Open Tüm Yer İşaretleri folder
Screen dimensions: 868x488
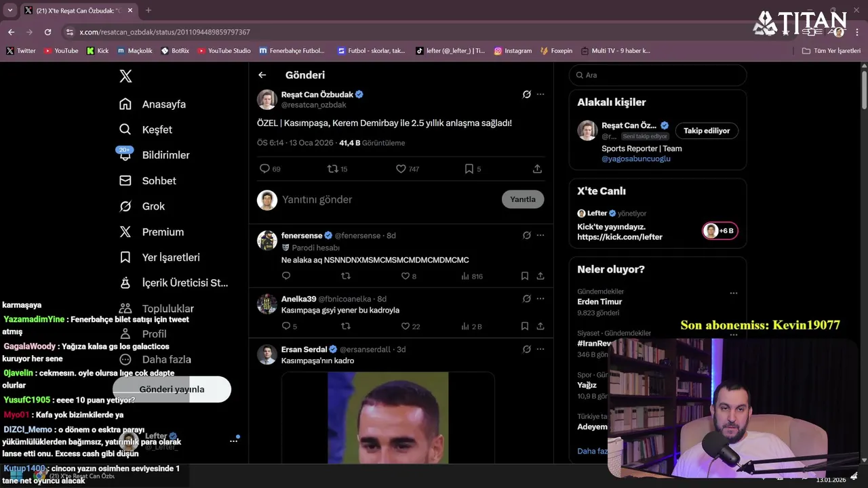click(831, 51)
